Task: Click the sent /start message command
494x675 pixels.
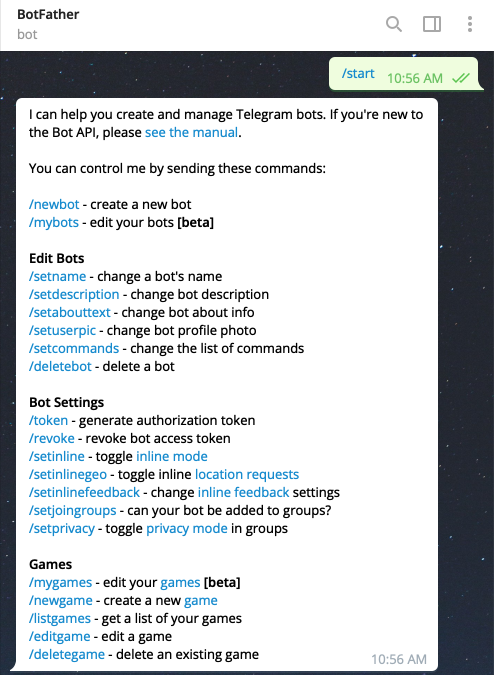Action: click(x=358, y=74)
